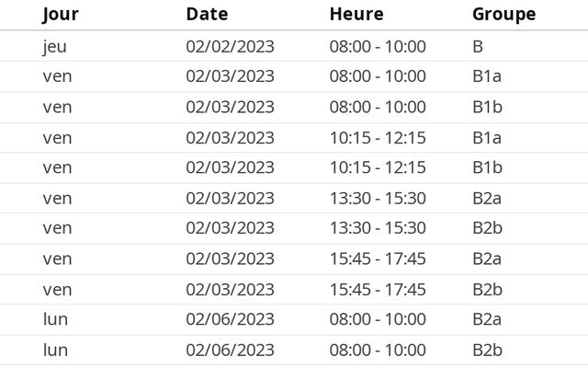Select group B2b in the 15:45 - 17:45 row
Screen dimensions: 588x368
pyautogui.click(x=487, y=289)
